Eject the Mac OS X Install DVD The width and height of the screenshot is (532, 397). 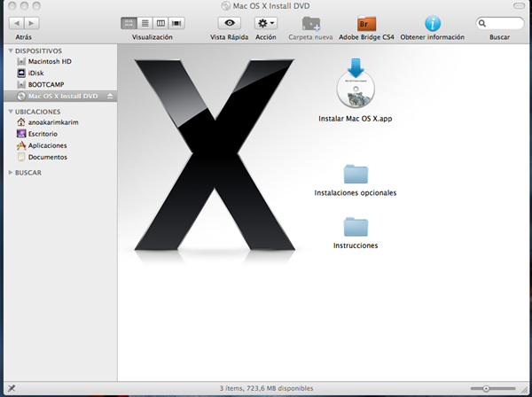(110, 96)
